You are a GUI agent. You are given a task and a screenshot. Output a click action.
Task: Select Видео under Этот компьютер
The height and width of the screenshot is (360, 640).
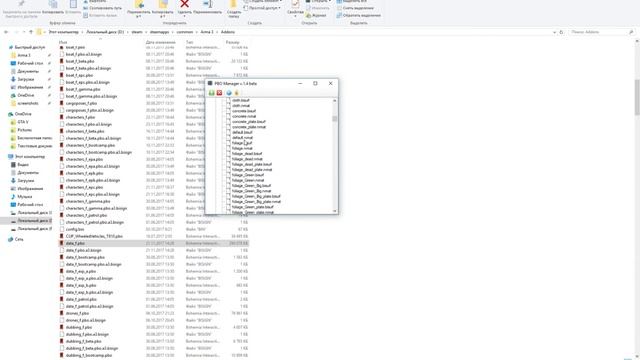coord(23,164)
